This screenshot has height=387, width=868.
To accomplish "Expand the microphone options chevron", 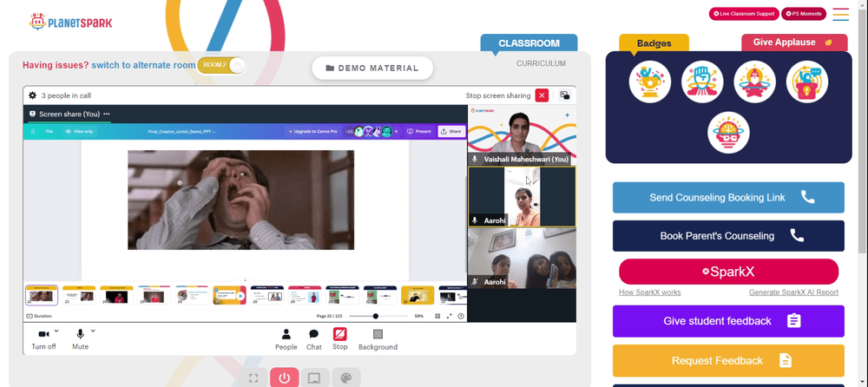I will click(93, 331).
